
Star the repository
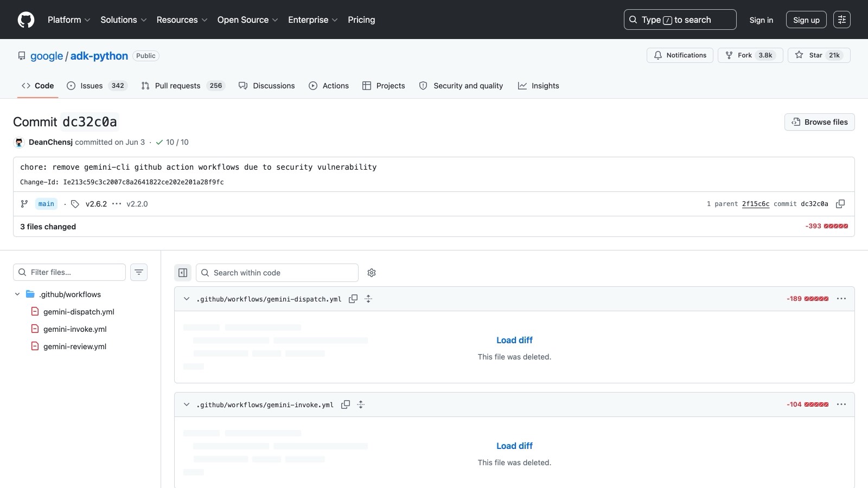(819, 55)
